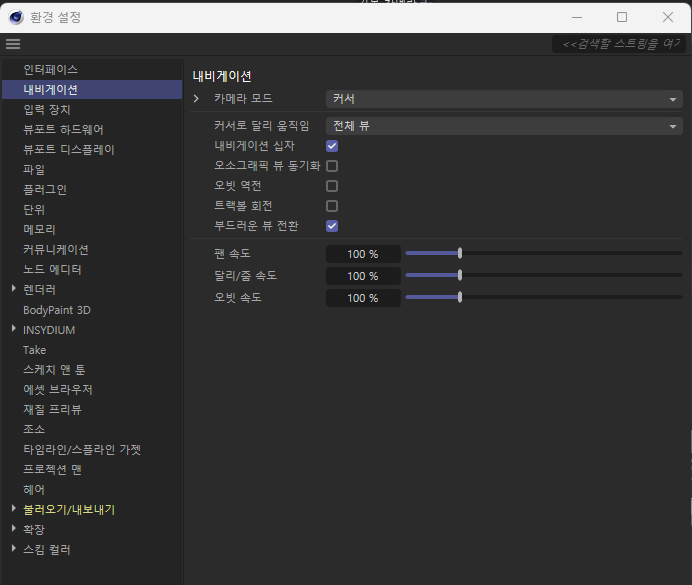Click the 팬 속도 slider handle
Image resolution: width=692 pixels, height=585 pixels.
(x=459, y=254)
